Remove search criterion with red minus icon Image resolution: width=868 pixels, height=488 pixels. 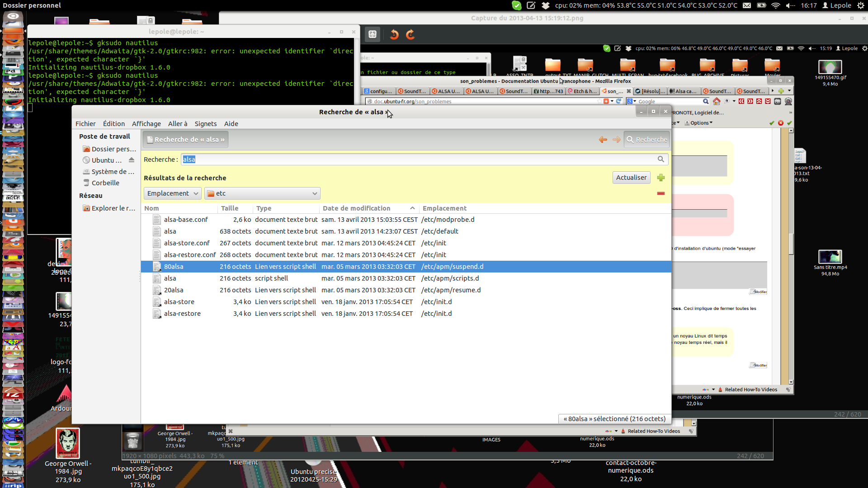pos(661,193)
